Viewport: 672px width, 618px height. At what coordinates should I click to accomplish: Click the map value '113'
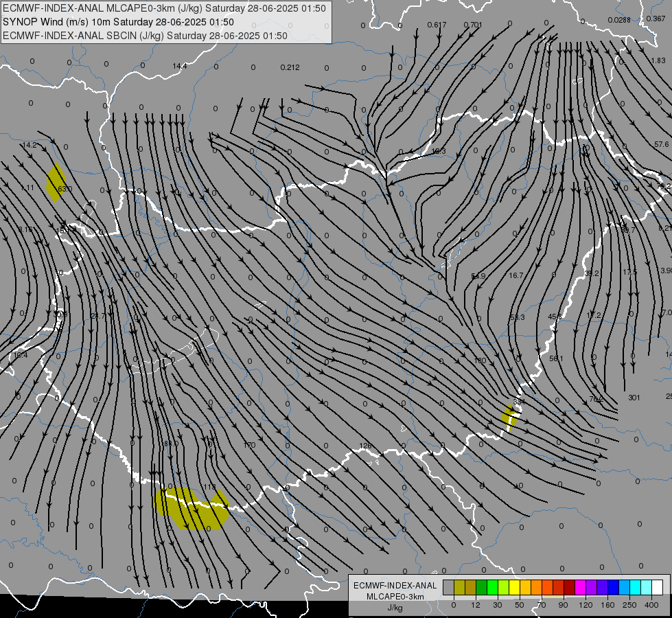209,487
